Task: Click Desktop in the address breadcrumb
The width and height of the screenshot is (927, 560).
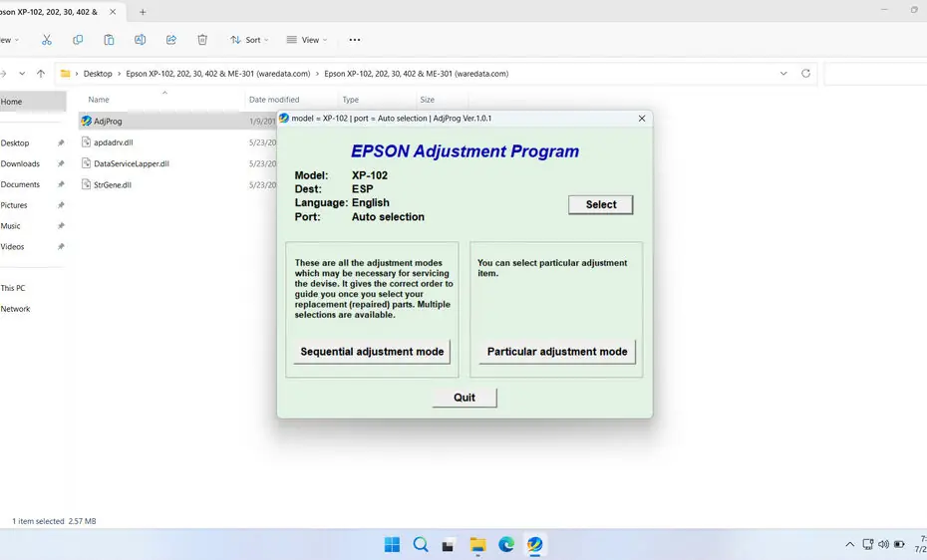Action: [x=98, y=74]
